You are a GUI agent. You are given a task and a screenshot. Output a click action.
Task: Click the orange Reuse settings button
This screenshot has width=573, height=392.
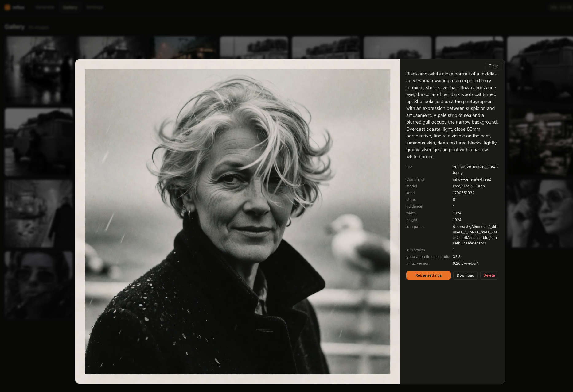pyautogui.click(x=428, y=275)
